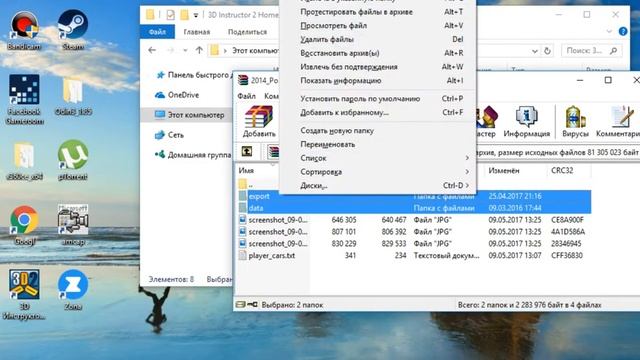640x360 pixels.
Task: Click WinRAR status bar drive icon
Action: coord(241,304)
